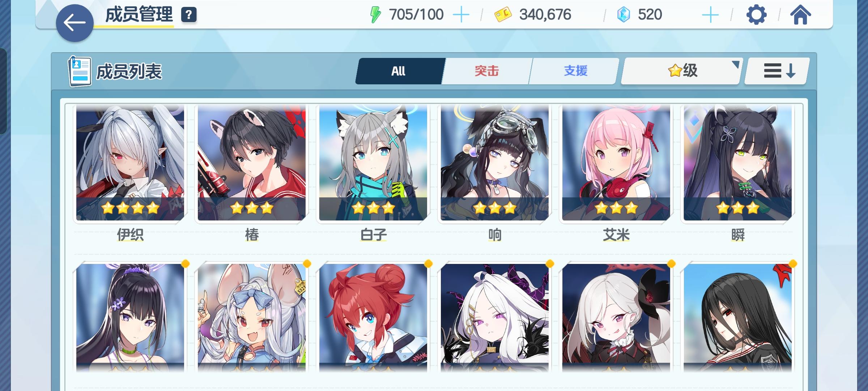
Task: Switch to the 支援 filter tab
Action: pyautogui.click(x=575, y=71)
